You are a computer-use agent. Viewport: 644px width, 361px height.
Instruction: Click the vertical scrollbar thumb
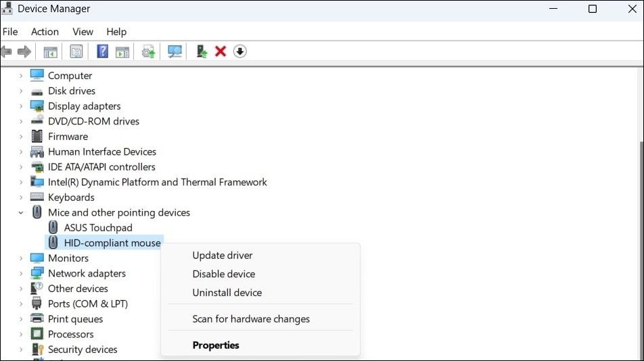click(x=641, y=250)
